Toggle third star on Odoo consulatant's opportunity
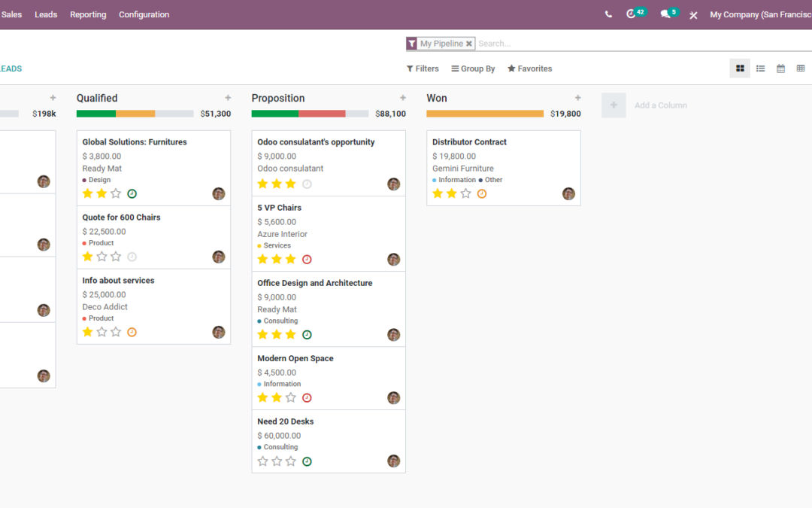Image resolution: width=812 pixels, height=508 pixels. point(291,184)
